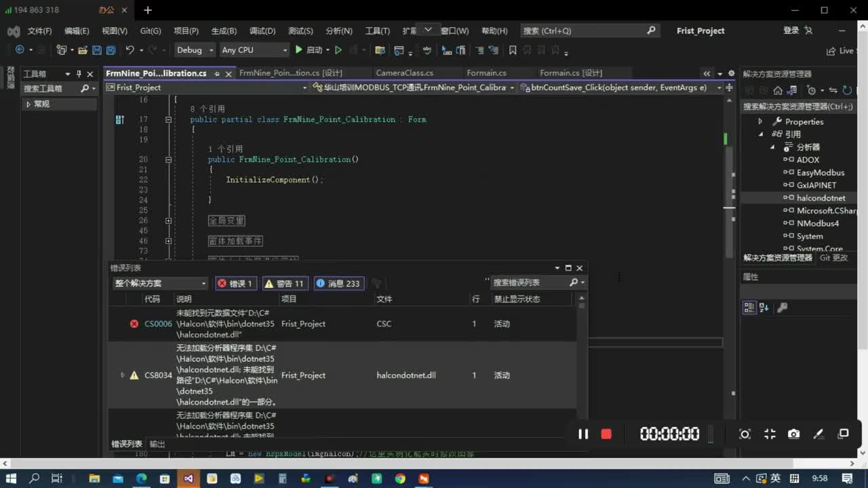Click the refresh icon in Solution Explorer

point(847,90)
